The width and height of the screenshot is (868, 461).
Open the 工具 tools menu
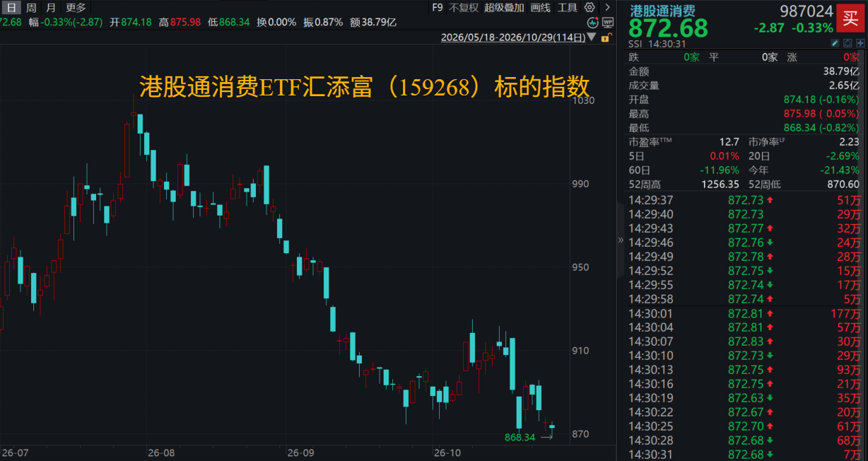568,8
